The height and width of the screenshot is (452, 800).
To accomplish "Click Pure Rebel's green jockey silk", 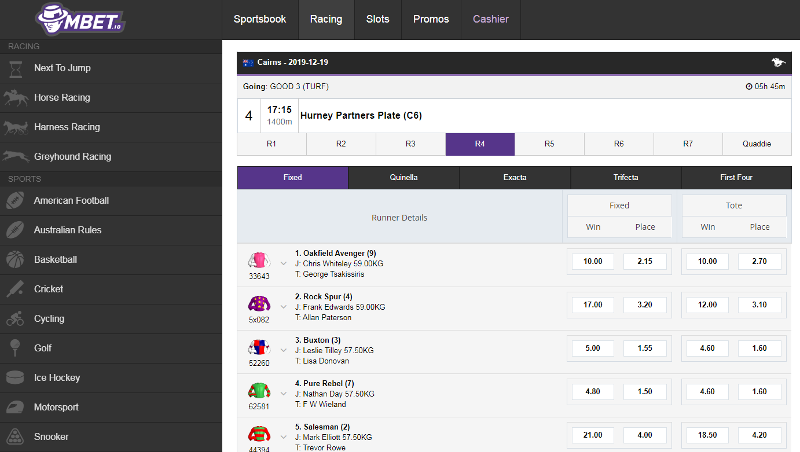I will [259, 391].
